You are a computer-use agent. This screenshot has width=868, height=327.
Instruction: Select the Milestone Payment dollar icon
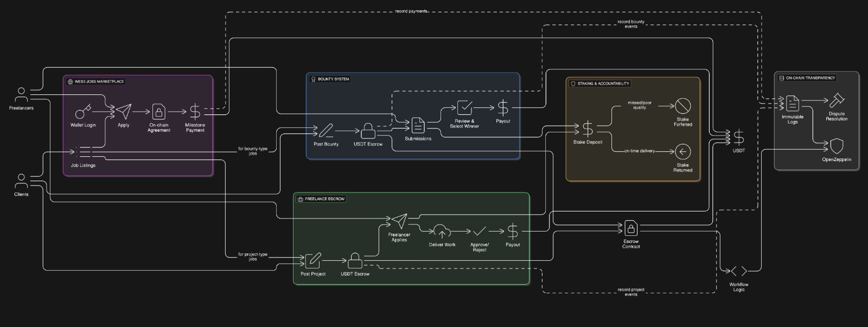tap(195, 112)
